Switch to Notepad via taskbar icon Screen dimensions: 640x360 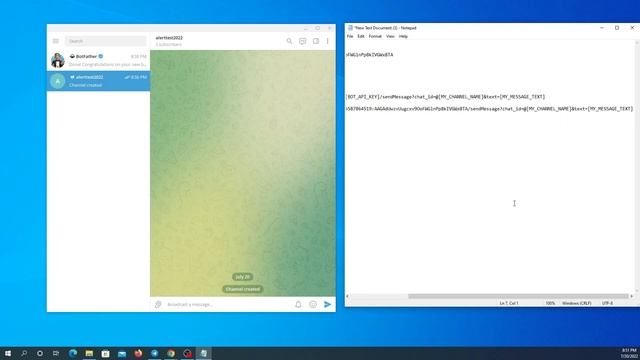204,353
